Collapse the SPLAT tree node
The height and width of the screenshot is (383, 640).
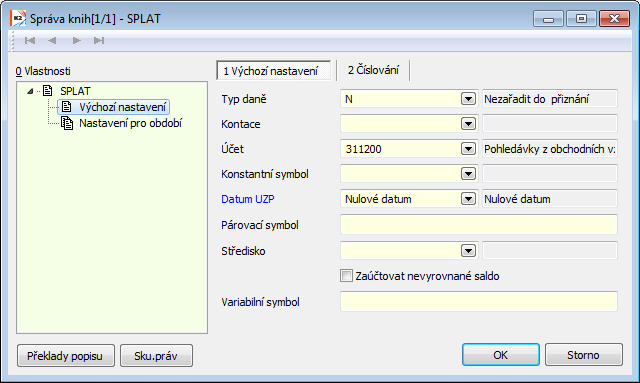(30, 91)
